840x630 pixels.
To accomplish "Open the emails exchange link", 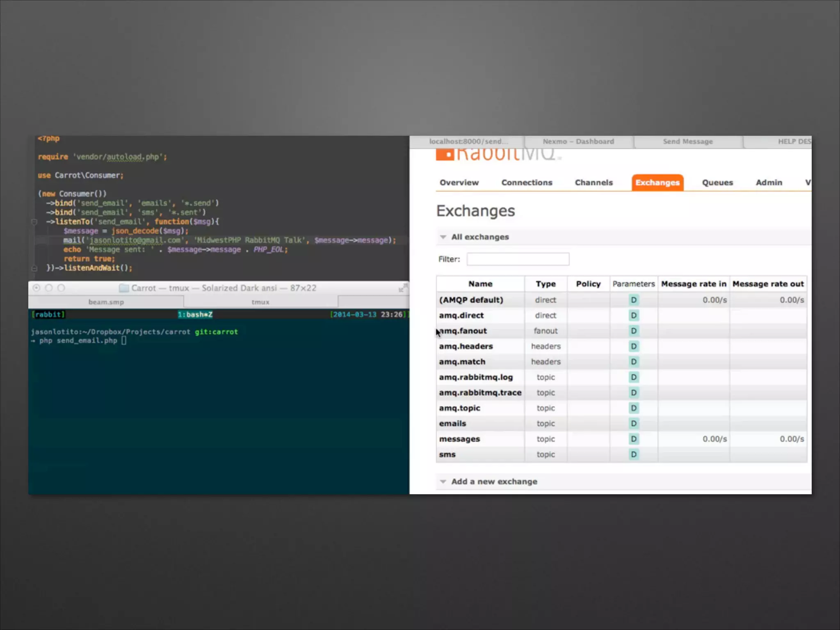I will tap(453, 423).
